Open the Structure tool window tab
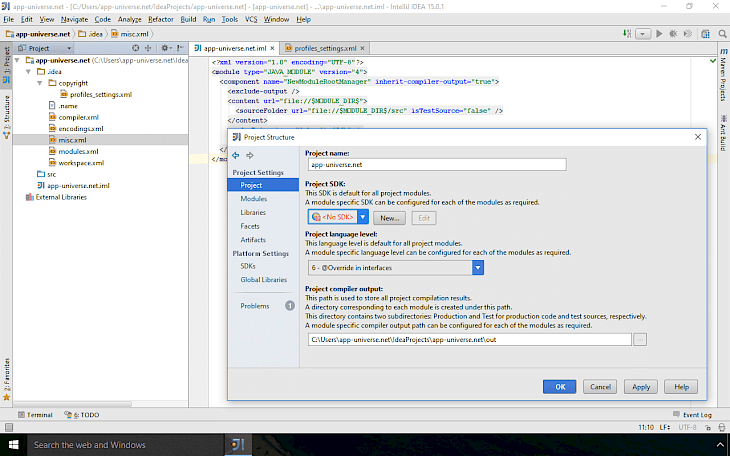The width and height of the screenshot is (730, 456). [7, 116]
